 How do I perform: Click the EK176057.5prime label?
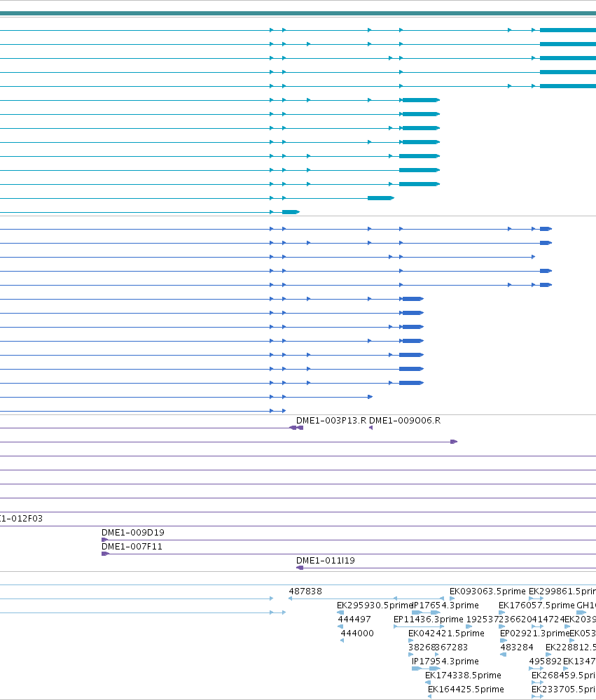coord(536,605)
